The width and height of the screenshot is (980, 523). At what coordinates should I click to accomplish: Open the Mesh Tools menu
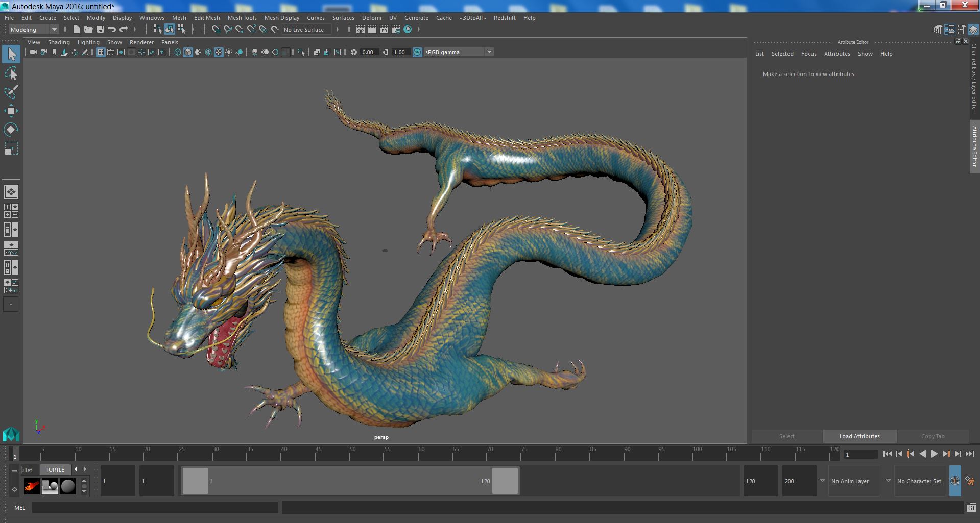click(x=242, y=18)
